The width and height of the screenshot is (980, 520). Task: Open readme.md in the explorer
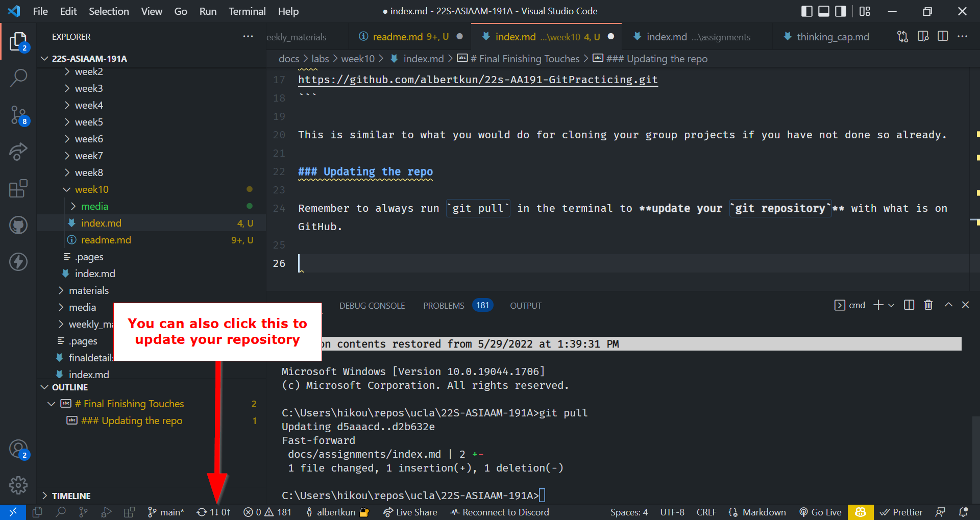coord(106,240)
